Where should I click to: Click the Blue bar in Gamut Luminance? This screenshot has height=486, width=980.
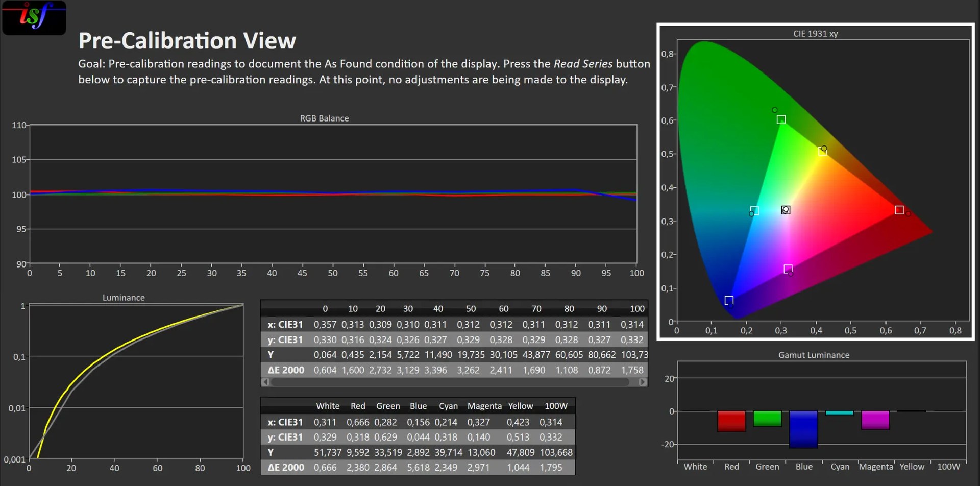pos(803,429)
